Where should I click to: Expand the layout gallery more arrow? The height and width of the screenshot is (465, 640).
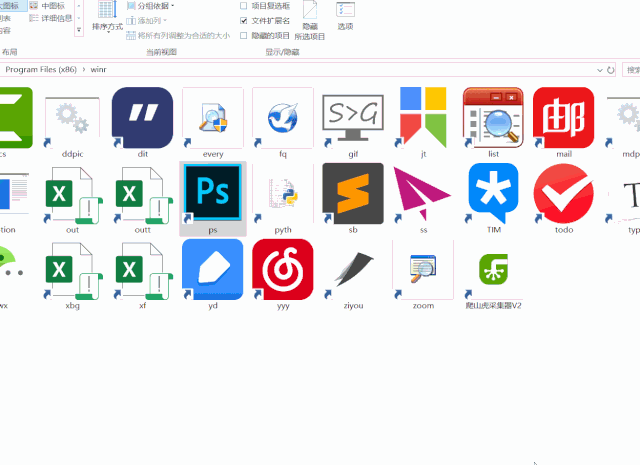click(x=79, y=30)
